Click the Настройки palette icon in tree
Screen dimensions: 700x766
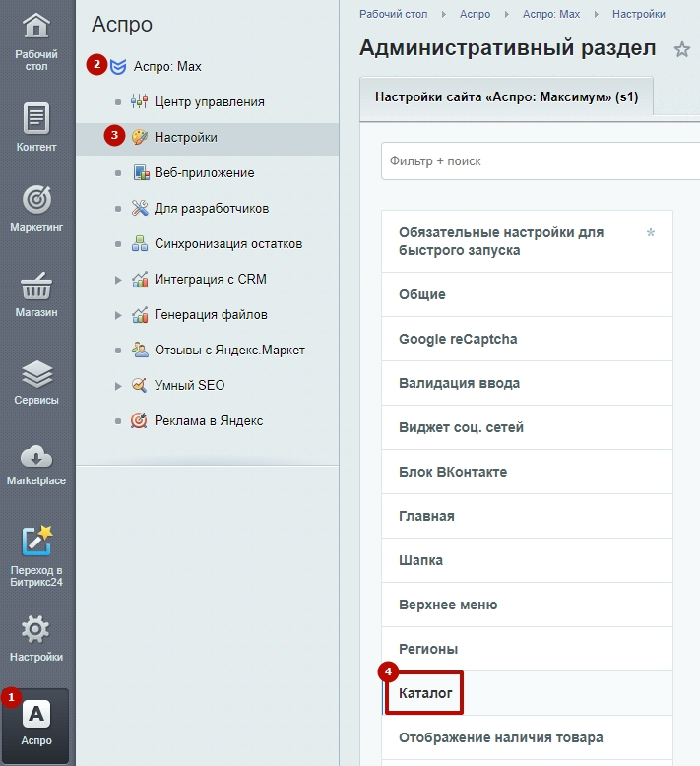(x=139, y=137)
